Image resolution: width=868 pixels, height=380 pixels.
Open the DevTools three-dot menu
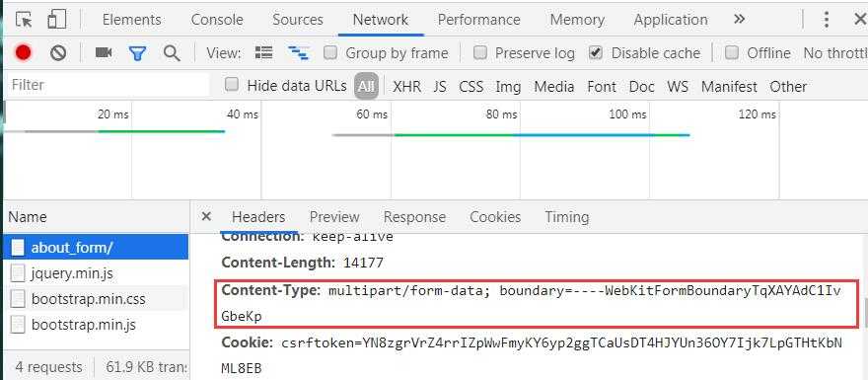click(x=826, y=20)
